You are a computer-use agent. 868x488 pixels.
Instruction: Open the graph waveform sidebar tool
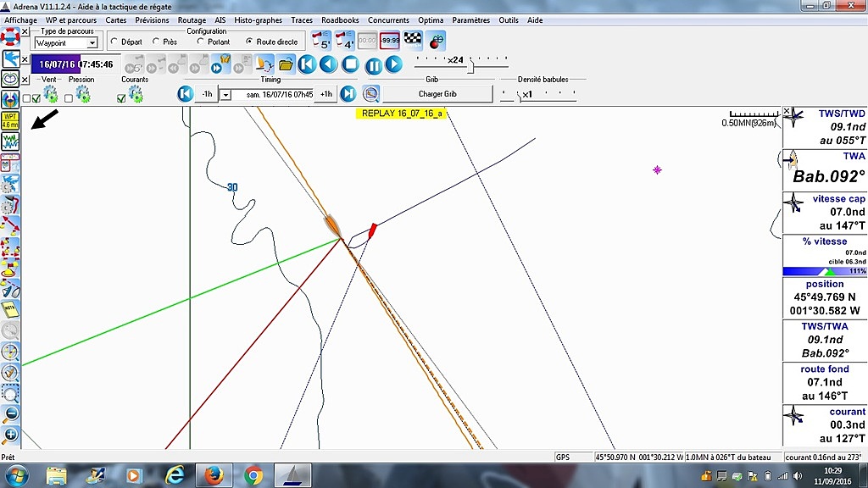point(10,141)
